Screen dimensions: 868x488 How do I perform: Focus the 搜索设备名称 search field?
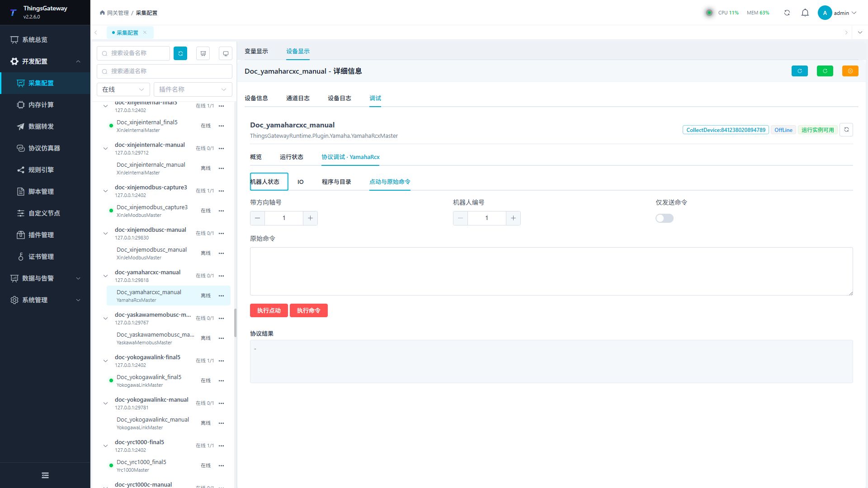coord(133,53)
